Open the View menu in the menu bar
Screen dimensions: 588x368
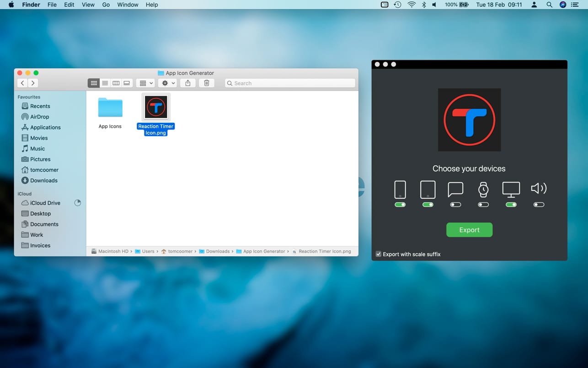[x=88, y=5]
